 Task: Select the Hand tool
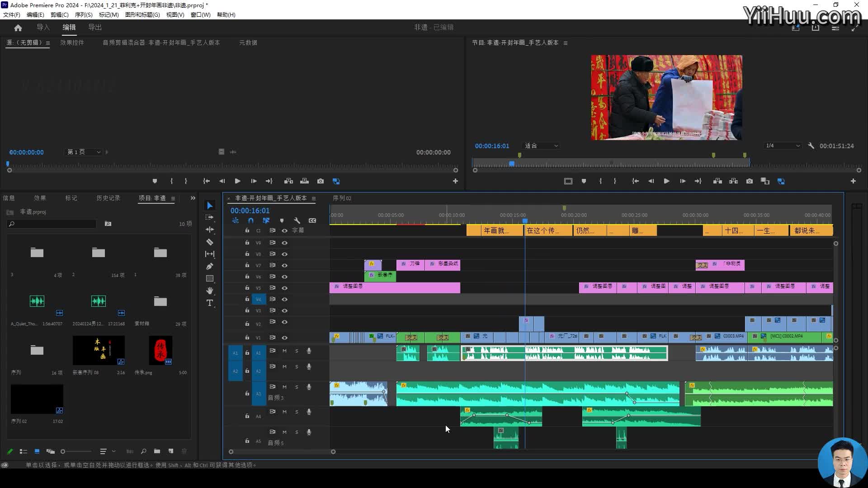[210, 291]
